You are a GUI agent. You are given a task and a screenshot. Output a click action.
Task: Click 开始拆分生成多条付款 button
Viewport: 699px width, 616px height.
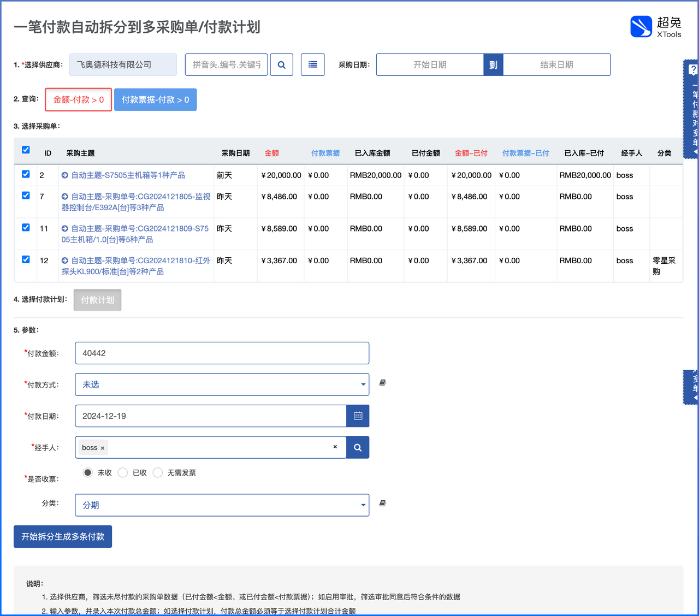(63, 536)
